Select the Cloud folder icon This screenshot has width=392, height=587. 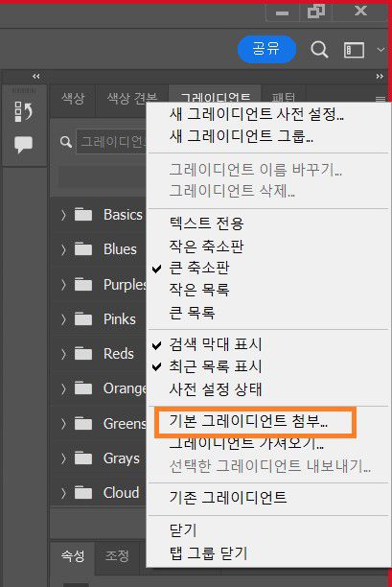(83, 492)
